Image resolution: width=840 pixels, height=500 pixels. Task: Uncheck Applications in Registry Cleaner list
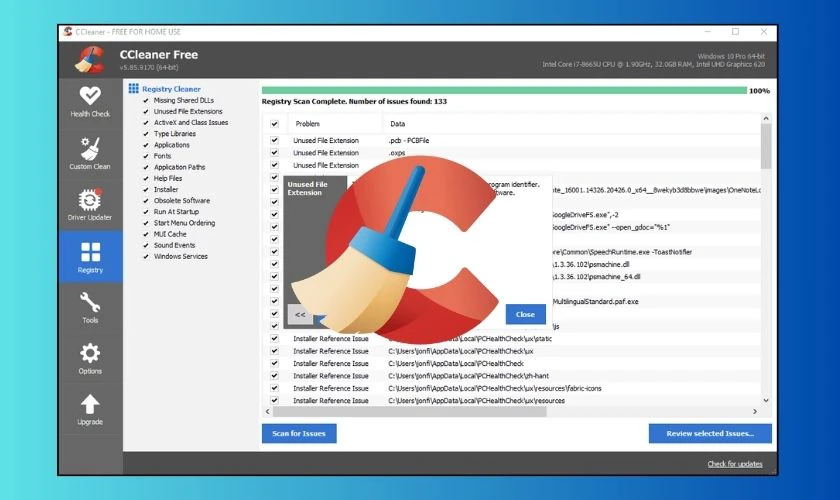point(146,145)
